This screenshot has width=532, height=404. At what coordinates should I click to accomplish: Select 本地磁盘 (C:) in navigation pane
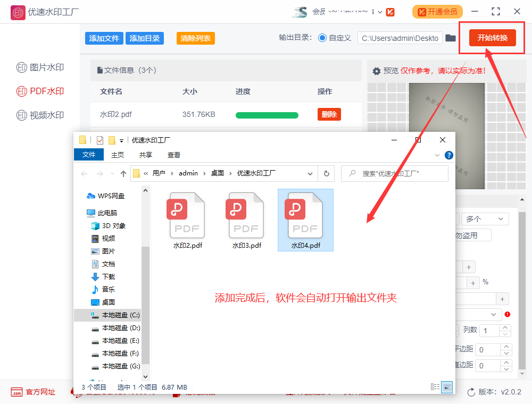[x=107, y=315]
